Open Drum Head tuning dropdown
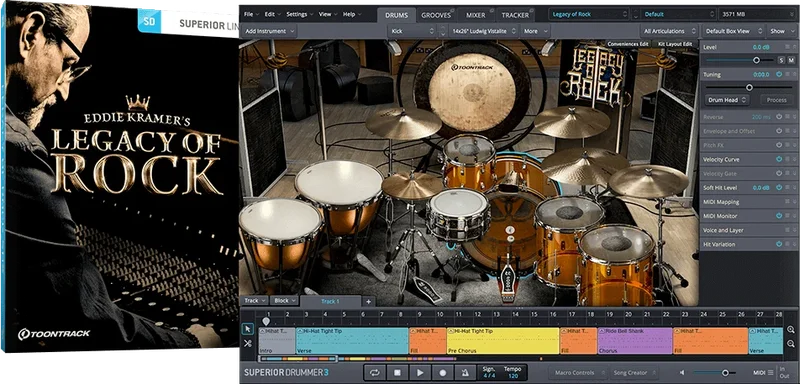This screenshot has width=800, height=384. pyautogui.click(x=727, y=100)
